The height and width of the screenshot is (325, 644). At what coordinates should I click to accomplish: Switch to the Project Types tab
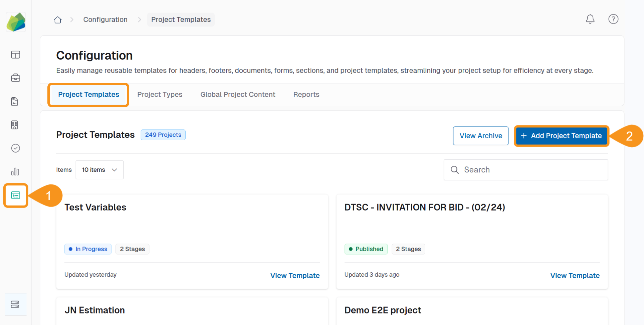160,94
